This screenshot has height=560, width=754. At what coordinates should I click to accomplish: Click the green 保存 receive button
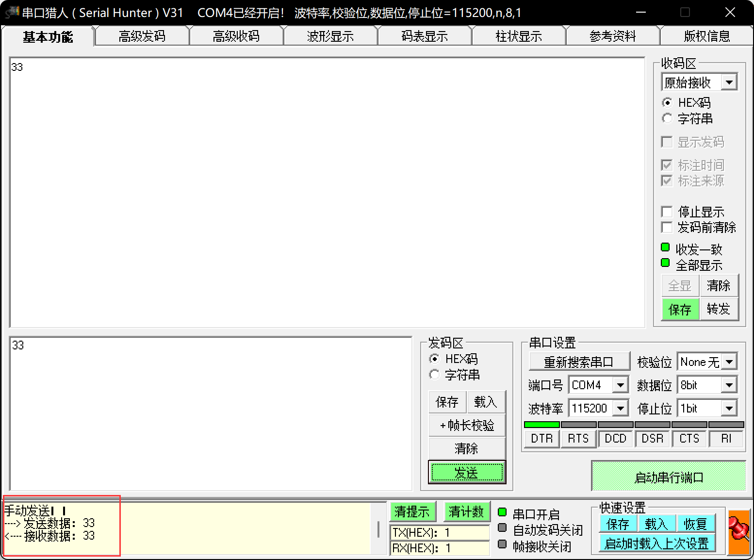point(680,309)
